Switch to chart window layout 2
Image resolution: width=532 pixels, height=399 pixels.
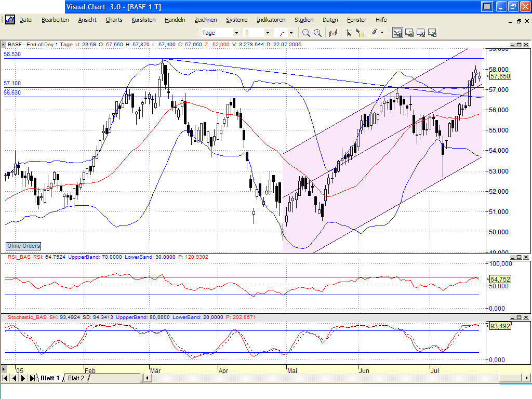click(408, 32)
